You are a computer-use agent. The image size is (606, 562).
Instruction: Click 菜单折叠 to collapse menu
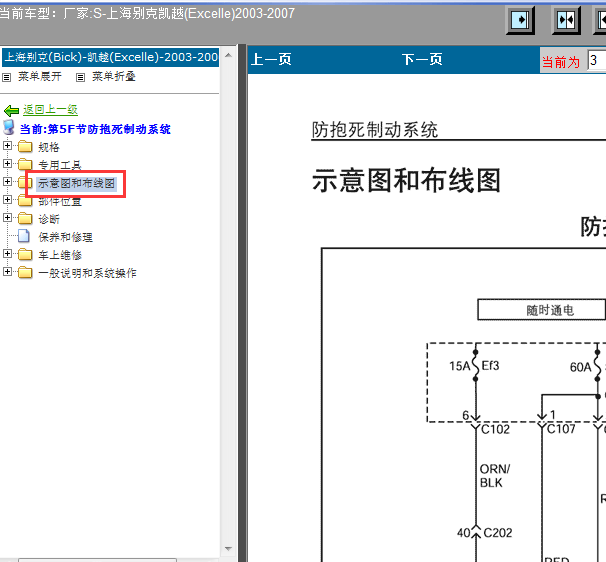click(x=114, y=77)
